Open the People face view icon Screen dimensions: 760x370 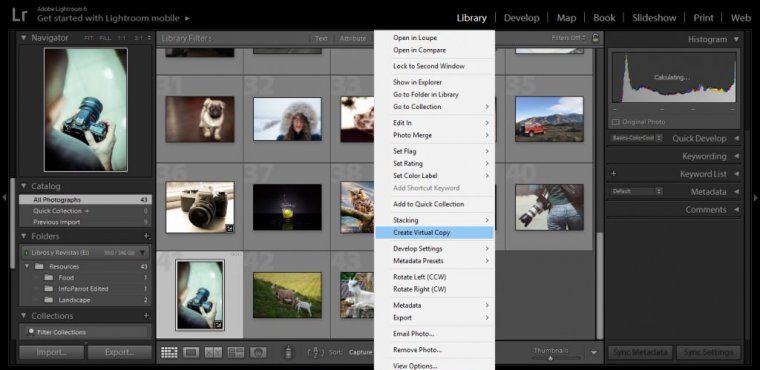click(x=258, y=353)
